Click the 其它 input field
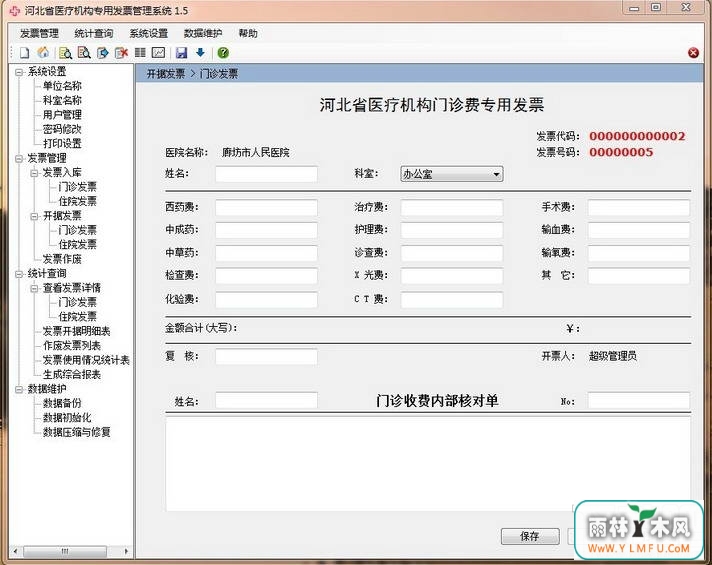 point(639,276)
